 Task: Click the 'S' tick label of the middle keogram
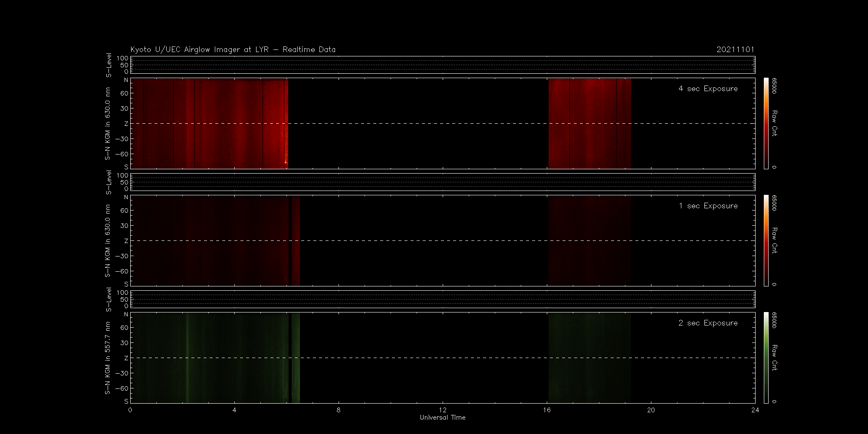pos(126,284)
